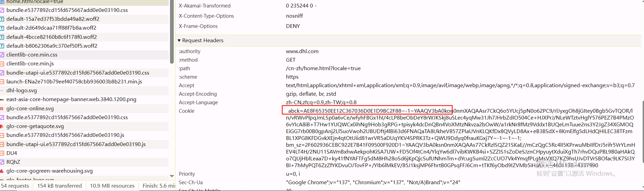Click 10.9 MB resources in status bar

[112, 186]
